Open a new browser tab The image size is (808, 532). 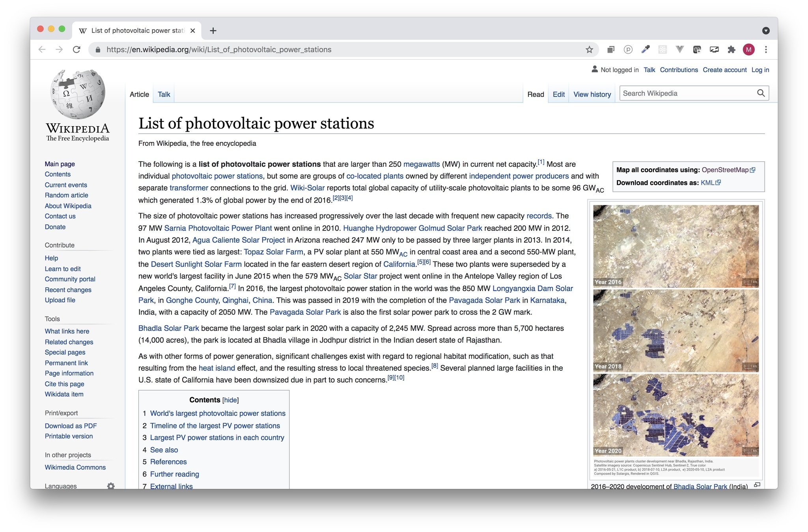[213, 31]
